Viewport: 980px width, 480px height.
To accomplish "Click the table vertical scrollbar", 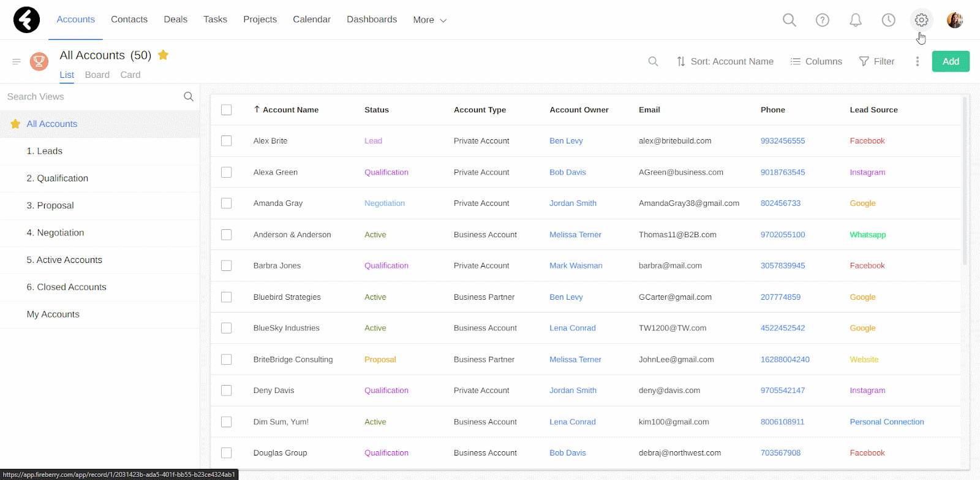I will click(x=965, y=181).
